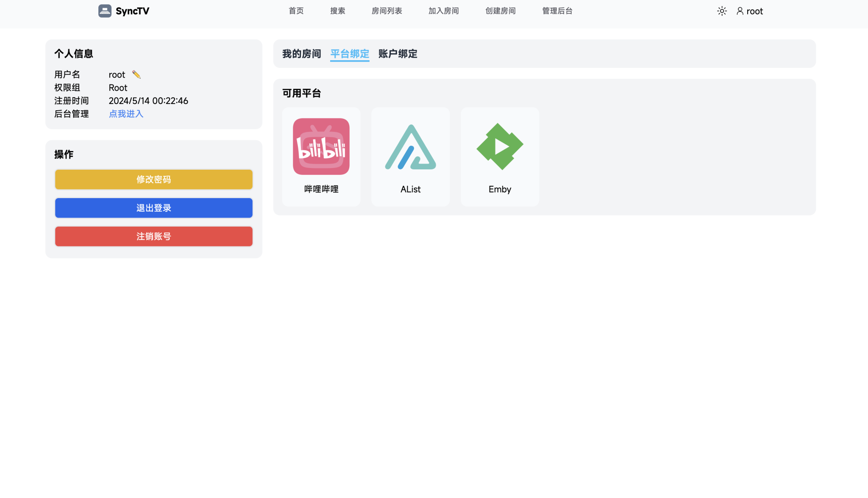Toggle the light/dark theme sun icon
The width and height of the screenshot is (868, 498).
coord(721,11)
